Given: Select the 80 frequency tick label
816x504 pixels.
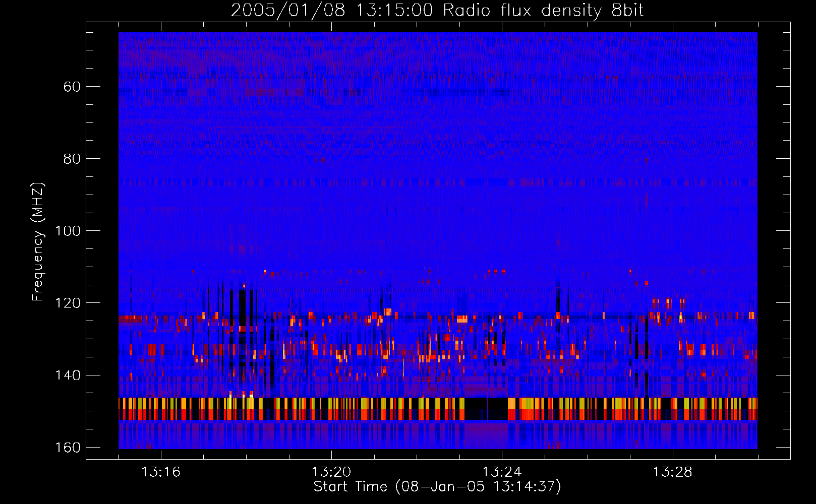Looking at the screenshot, I should click(x=72, y=159).
